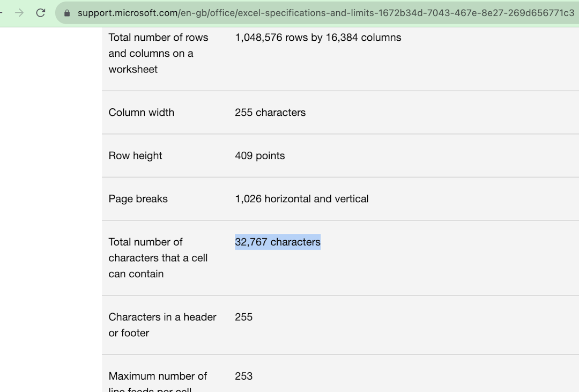Select the '255 characters' value text
Viewport: 579px width, 392px height.
click(x=270, y=113)
